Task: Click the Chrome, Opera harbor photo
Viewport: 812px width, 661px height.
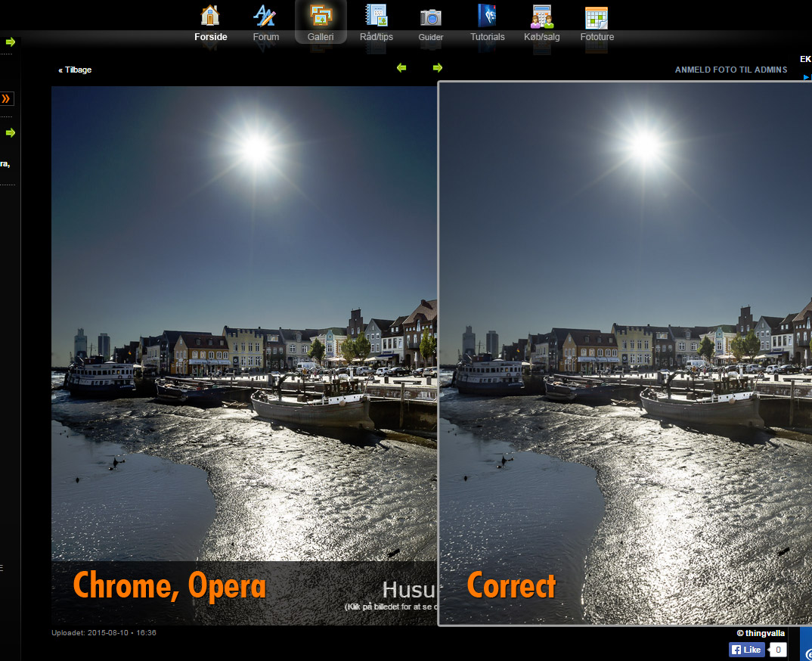Action: pyautogui.click(x=244, y=355)
